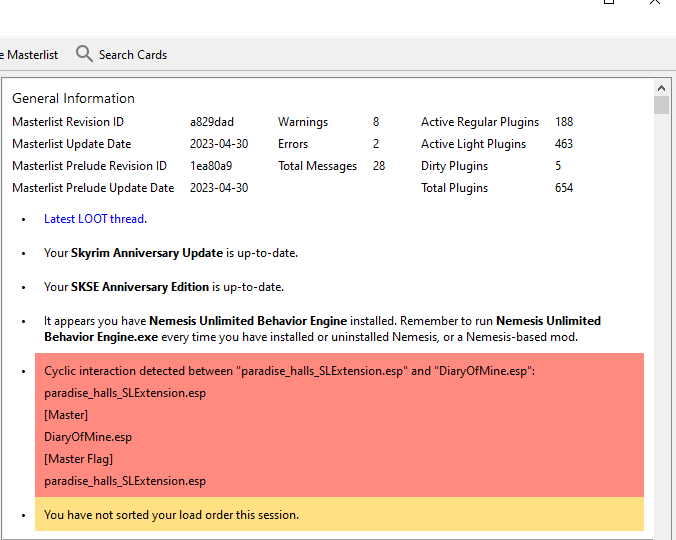Image resolution: width=676 pixels, height=540 pixels.
Task: Click the [Master Flag] line
Action: pyautogui.click(x=78, y=459)
